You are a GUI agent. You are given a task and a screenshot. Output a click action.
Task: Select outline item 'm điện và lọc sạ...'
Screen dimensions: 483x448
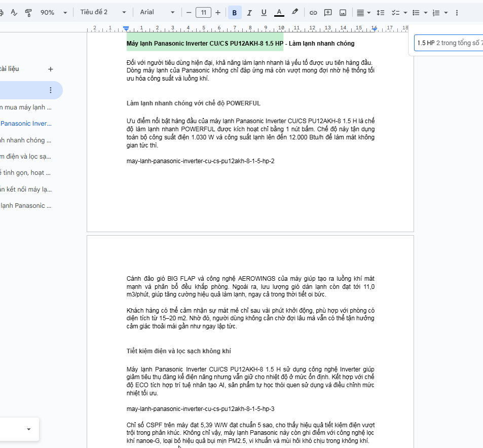click(26, 157)
